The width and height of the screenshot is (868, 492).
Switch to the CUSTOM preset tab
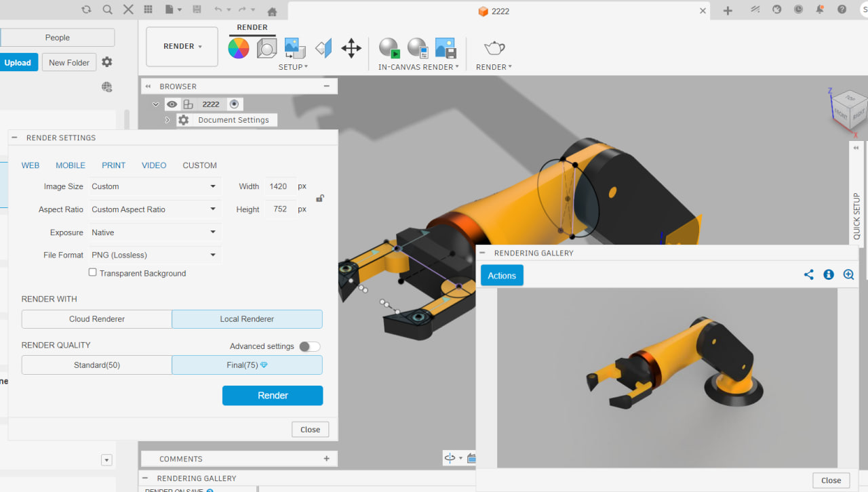click(x=200, y=165)
